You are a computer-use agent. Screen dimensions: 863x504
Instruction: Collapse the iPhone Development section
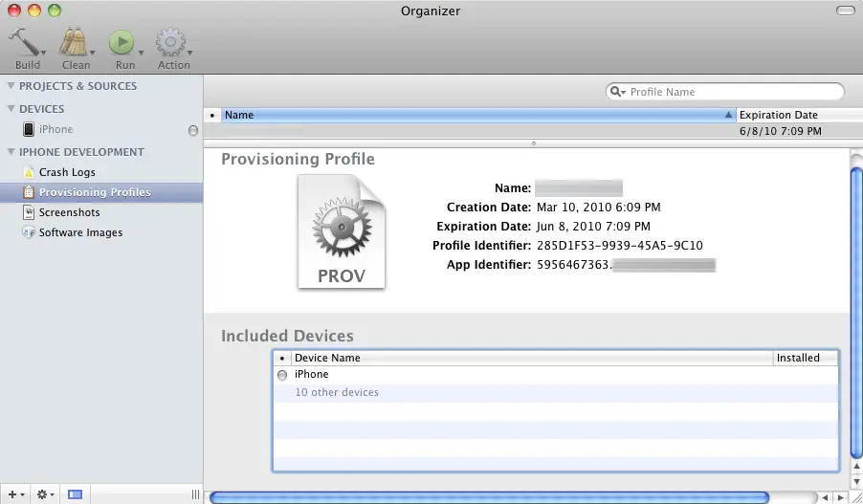click(11, 152)
